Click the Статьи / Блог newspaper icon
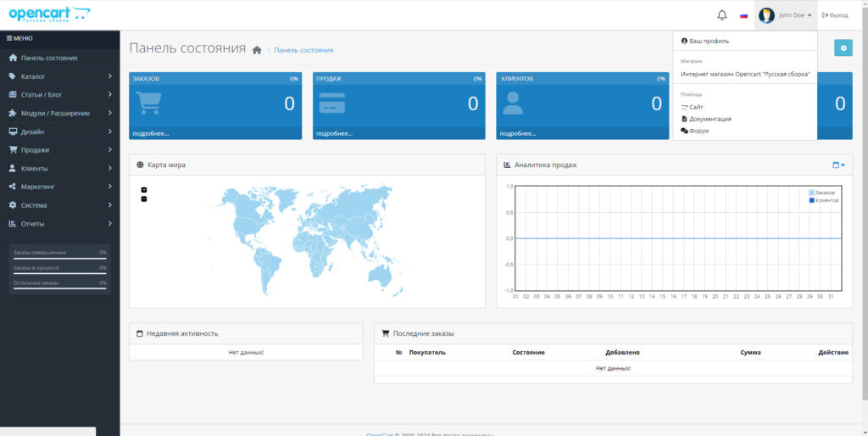Screen dimensions: 868x436 (x=13, y=94)
